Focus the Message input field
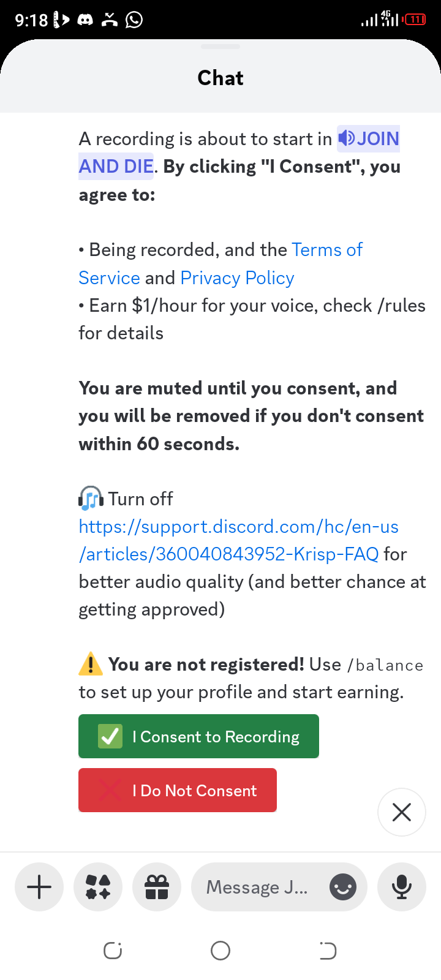Viewport: 441px width, 980px height. pyautogui.click(x=257, y=887)
